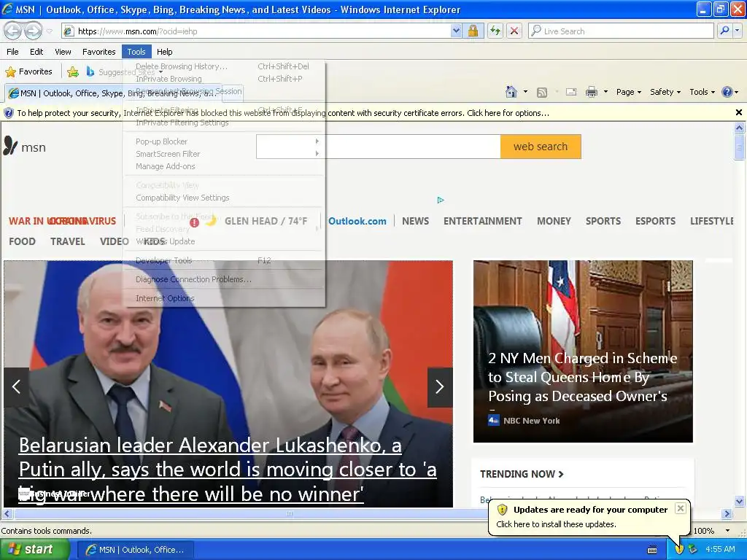Screen dimensions: 747x560
Task: Click the RSS Feeds icon
Action: click(542, 93)
